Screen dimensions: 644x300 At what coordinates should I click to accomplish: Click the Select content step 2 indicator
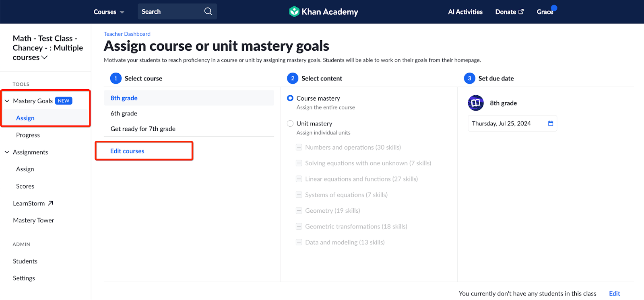[293, 78]
